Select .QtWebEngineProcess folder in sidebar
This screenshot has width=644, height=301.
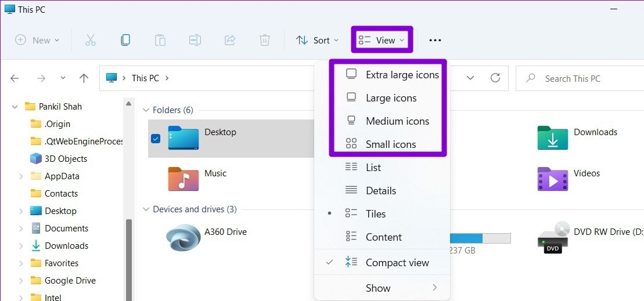coord(84,142)
